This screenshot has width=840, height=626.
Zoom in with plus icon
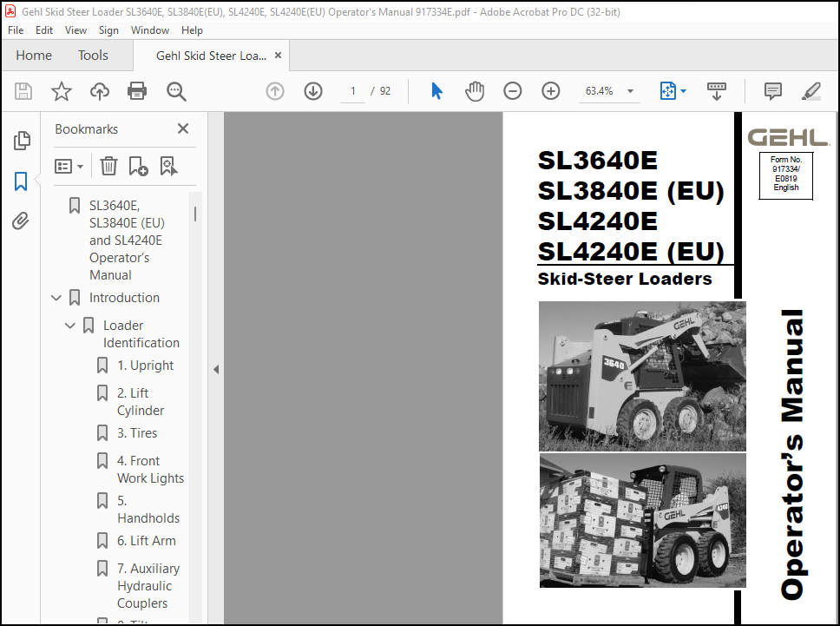point(551,91)
